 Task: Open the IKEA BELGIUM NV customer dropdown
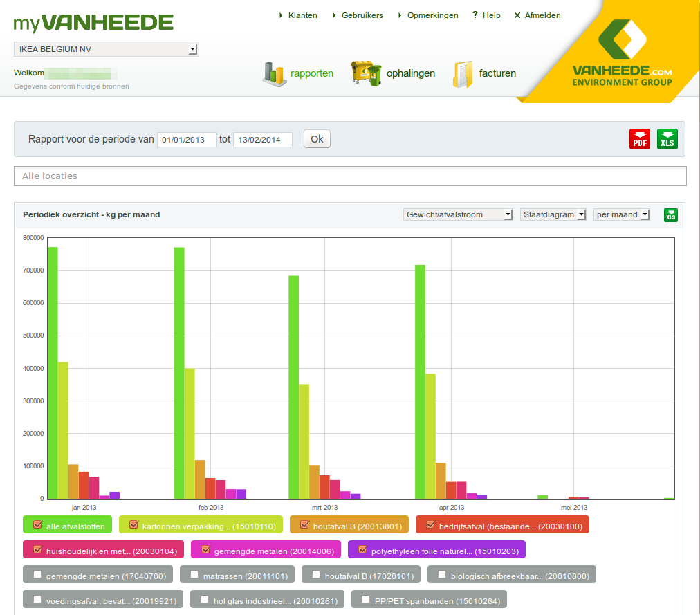point(107,49)
